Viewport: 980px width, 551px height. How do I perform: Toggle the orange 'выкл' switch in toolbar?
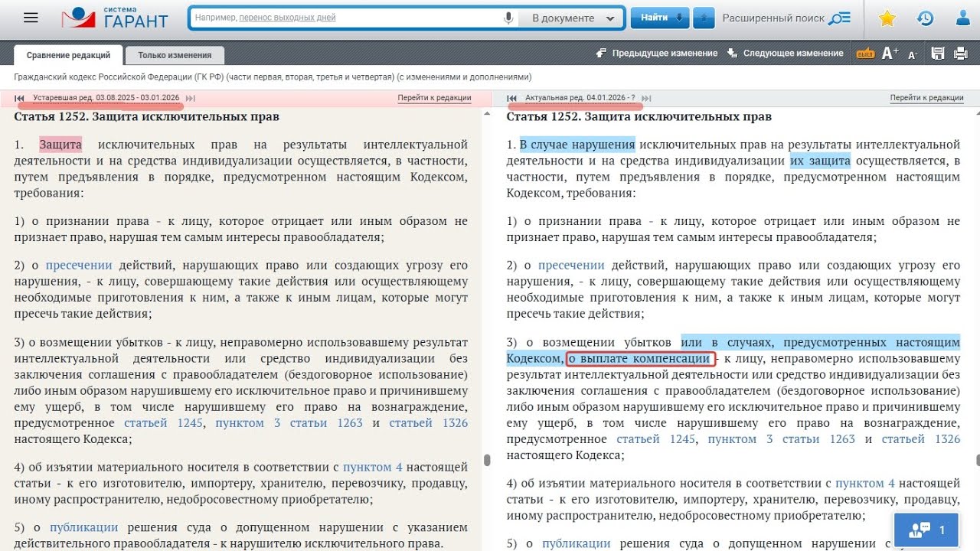pyautogui.click(x=865, y=53)
